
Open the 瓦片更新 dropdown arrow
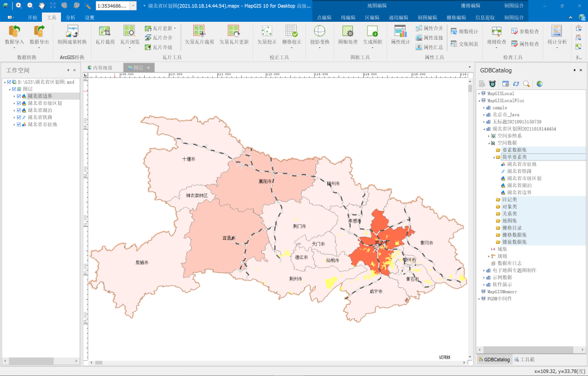pos(175,28)
